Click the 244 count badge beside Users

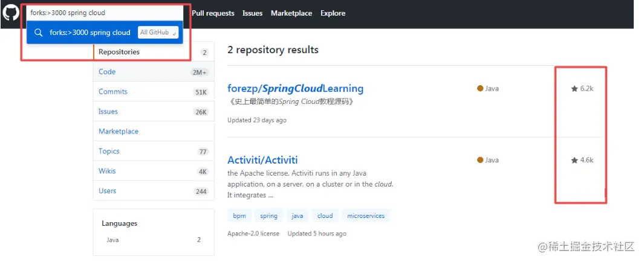coord(201,191)
